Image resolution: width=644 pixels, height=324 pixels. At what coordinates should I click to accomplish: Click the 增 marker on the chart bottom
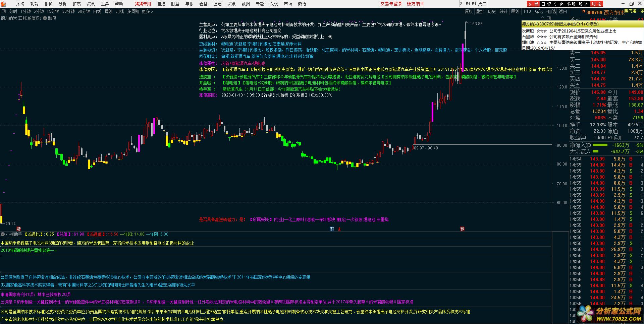[x=18, y=229]
